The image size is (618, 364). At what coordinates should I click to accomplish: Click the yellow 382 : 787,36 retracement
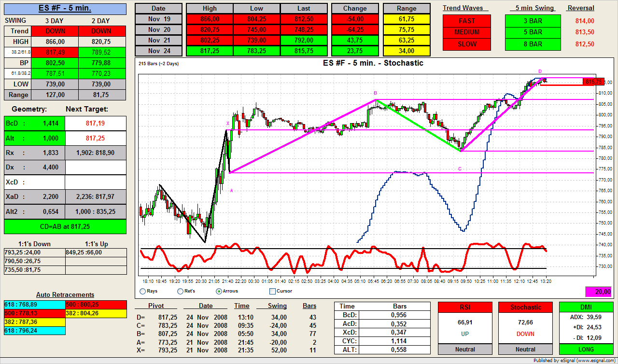click(x=34, y=322)
